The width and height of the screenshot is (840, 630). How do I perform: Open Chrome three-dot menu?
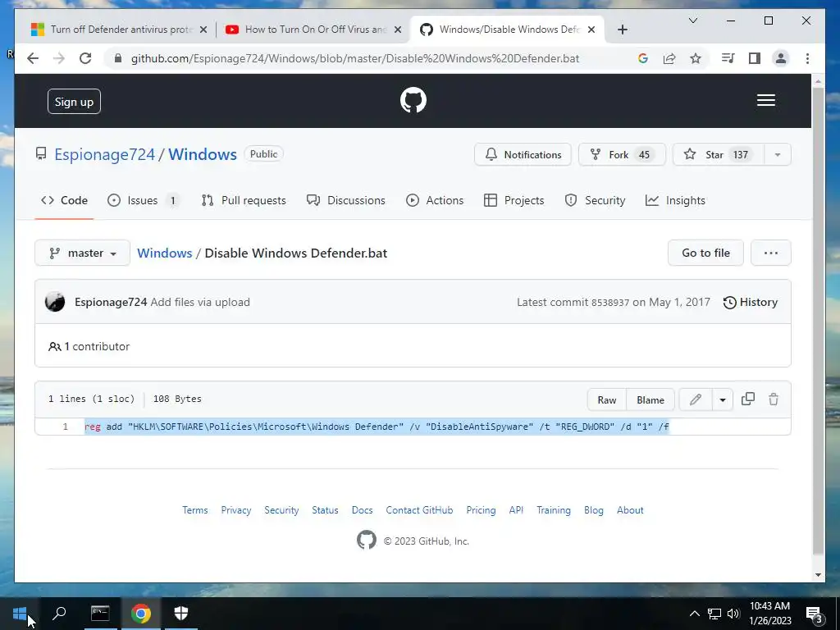(807, 58)
